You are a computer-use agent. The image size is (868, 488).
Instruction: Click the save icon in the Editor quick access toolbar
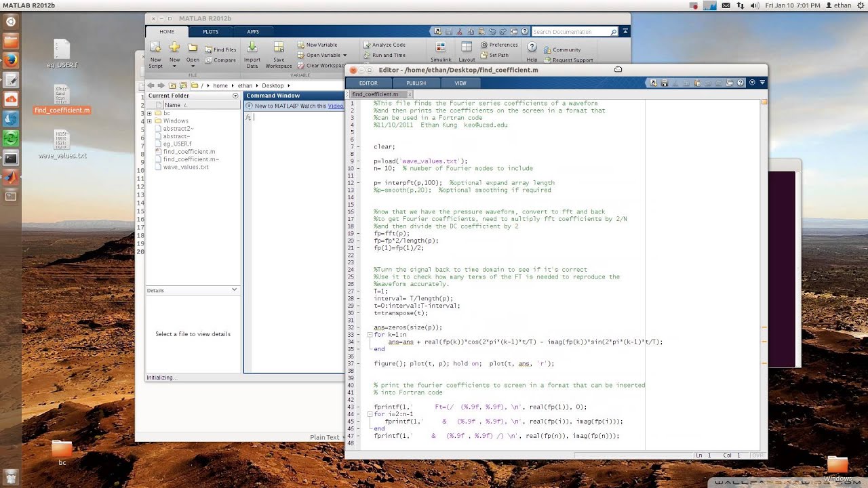[x=665, y=83]
